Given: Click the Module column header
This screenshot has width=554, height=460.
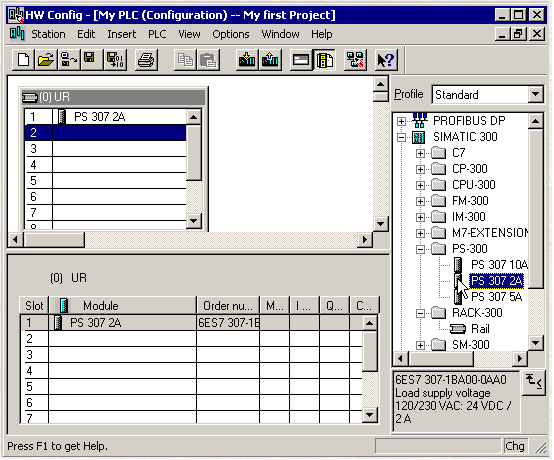Looking at the screenshot, I should (x=123, y=306).
